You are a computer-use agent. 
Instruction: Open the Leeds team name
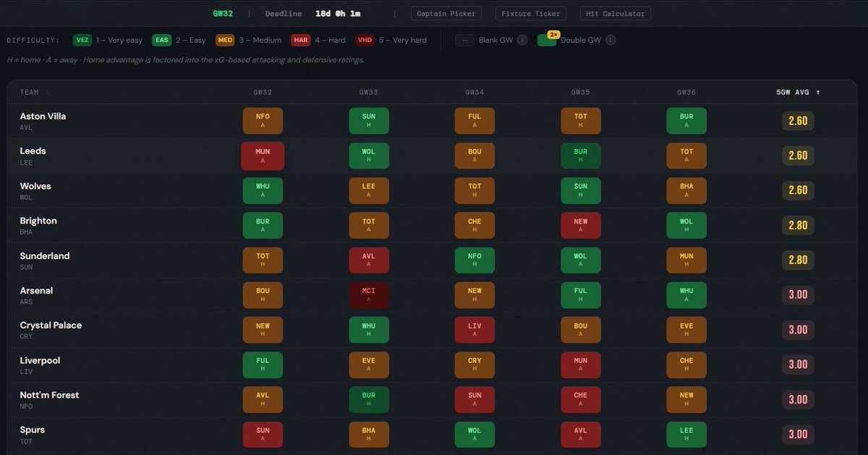tap(33, 151)
